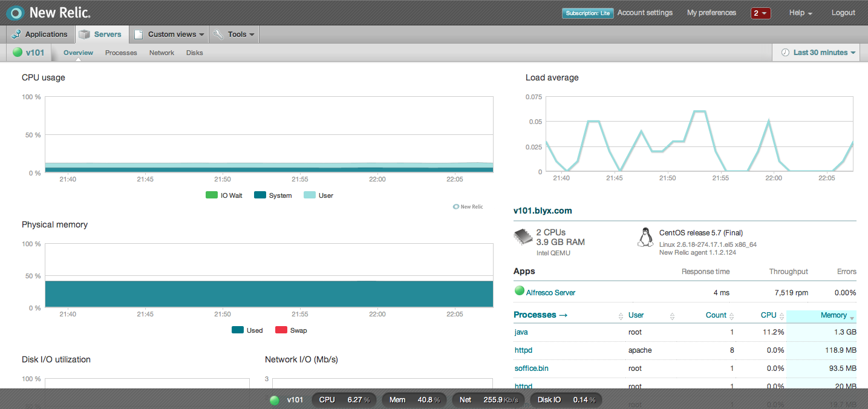This screenshot has height=409, width=868.
Task: Switch to the Processes sub-tab
Action: (121, 53)
